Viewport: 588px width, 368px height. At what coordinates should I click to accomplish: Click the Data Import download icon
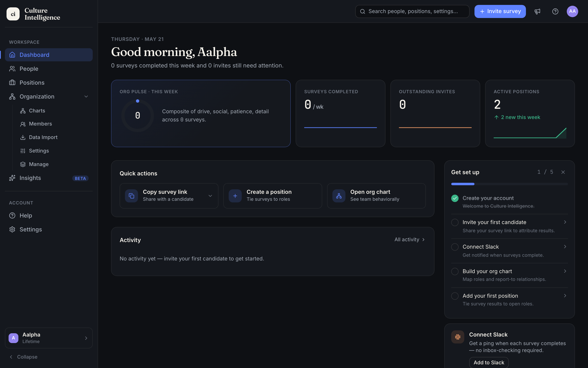(23, 138)
